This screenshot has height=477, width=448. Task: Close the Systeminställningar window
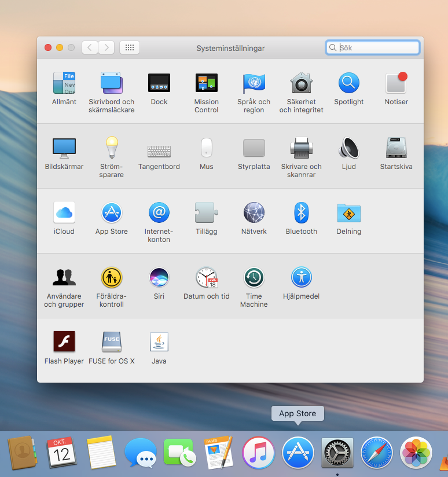coord(47,47)
